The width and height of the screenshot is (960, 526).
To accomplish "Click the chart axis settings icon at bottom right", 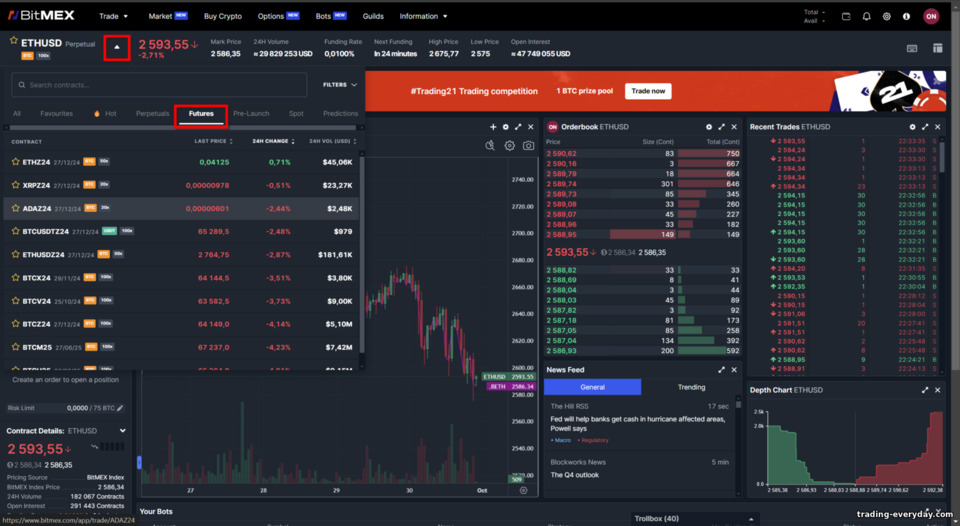I will pos(523,490).
